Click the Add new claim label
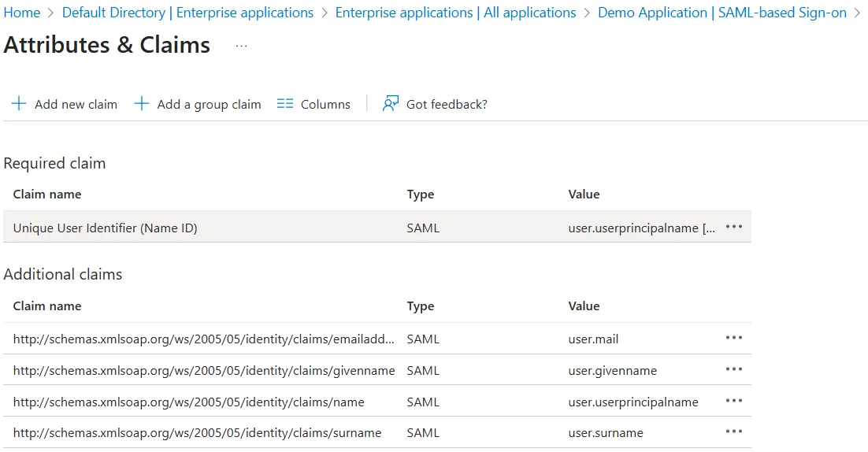Image resolution: width=868 pixels, height=452 pixels. [x=76, y=104]
